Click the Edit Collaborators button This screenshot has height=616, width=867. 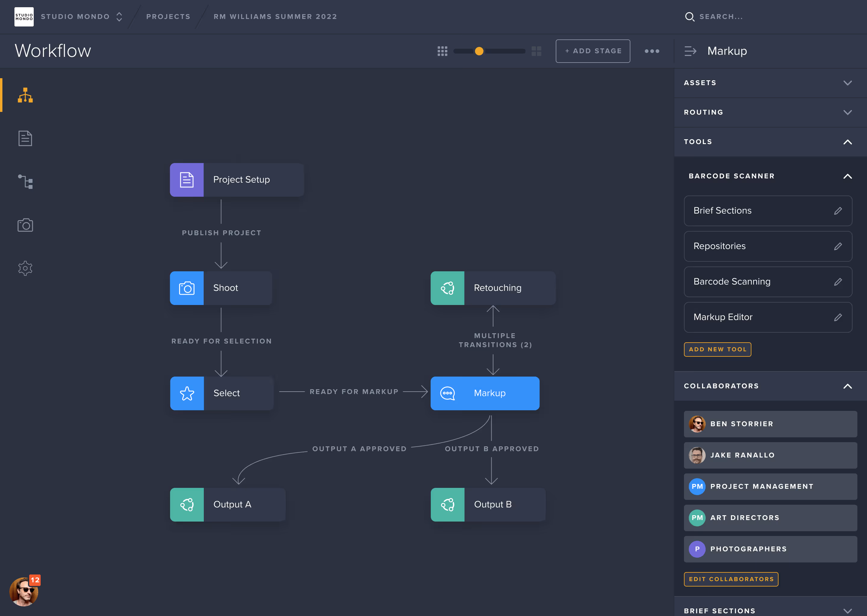(731, 579)
